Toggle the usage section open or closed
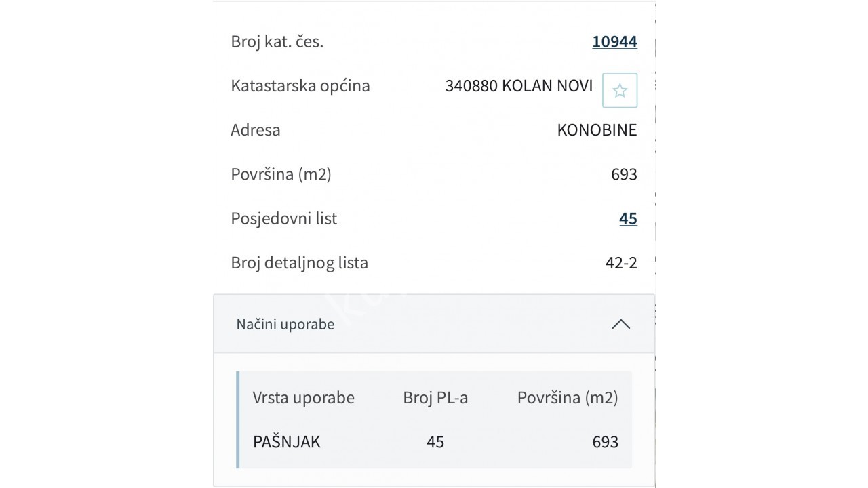Screen dimensions: 868x488 coord(620,324)
